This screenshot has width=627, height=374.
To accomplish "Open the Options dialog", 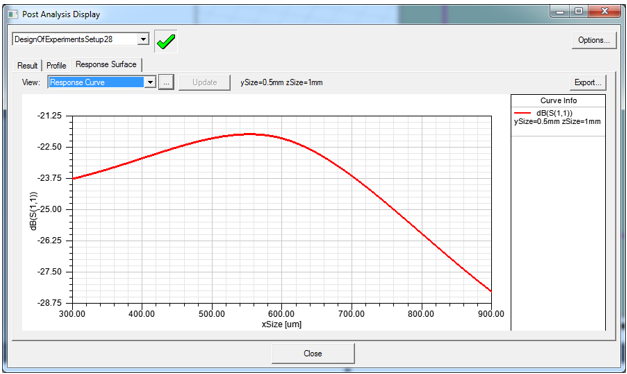I will pyautogui.click(x=594, y=40).
